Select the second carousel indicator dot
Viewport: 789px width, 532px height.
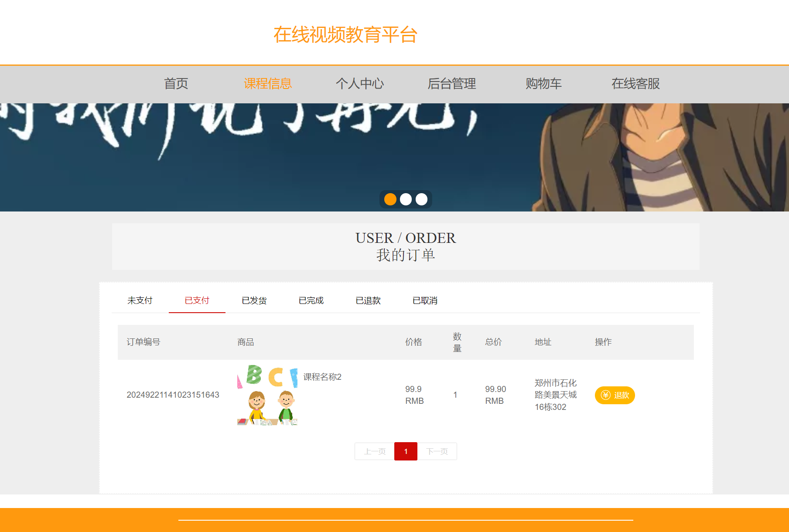405,199
